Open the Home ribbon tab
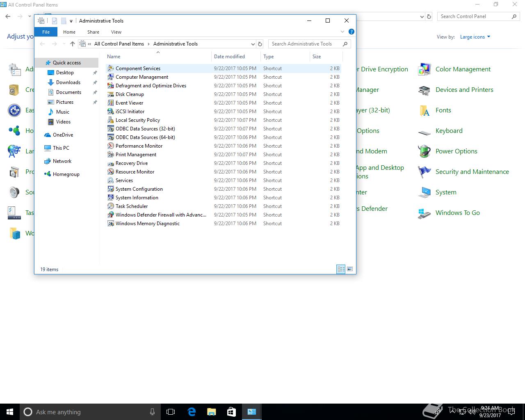Image resolution: width=525 pixels, height=420 pixels. 69,32
